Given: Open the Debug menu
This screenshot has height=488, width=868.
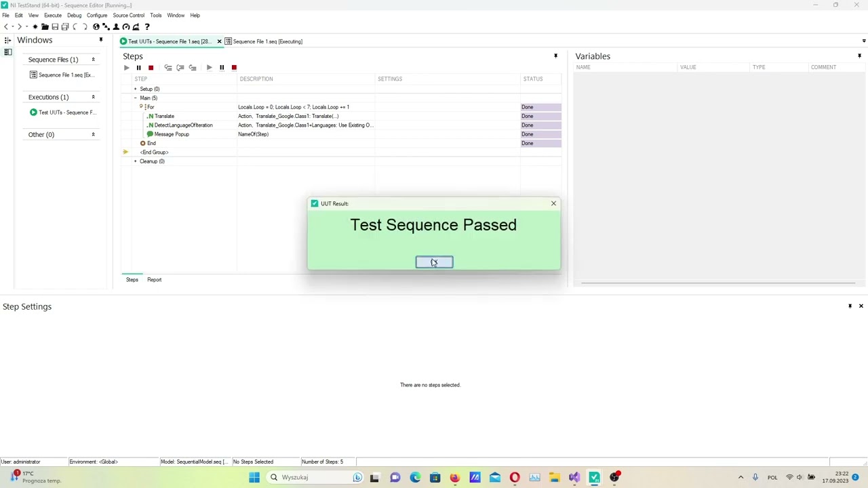Looking at the screenshot, I should click(x=74, y=15).
